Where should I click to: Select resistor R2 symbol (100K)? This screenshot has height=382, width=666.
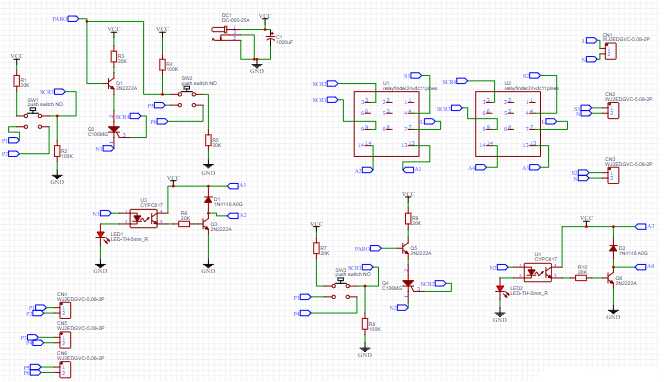click(x=57, y=151)
